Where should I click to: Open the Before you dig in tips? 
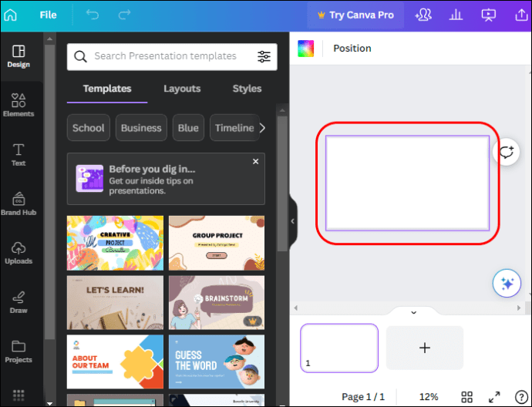click(x=166, y=179)
